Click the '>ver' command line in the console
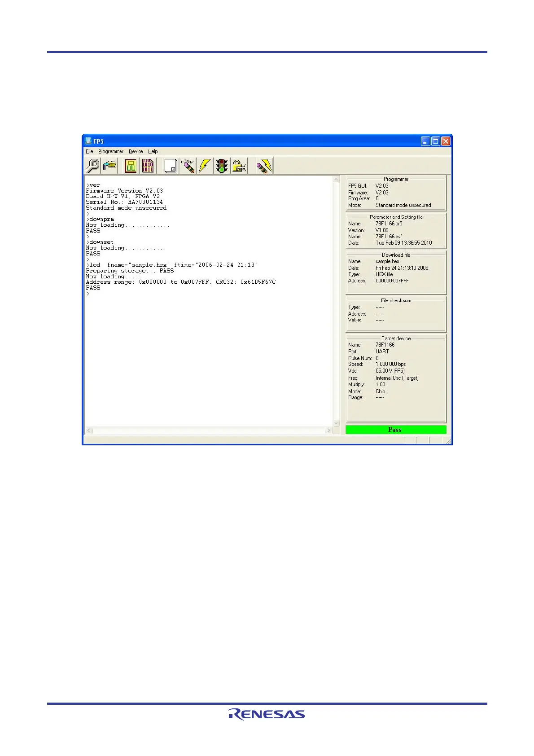The height and width of the screenshot is (756, 534). point(93,185)
